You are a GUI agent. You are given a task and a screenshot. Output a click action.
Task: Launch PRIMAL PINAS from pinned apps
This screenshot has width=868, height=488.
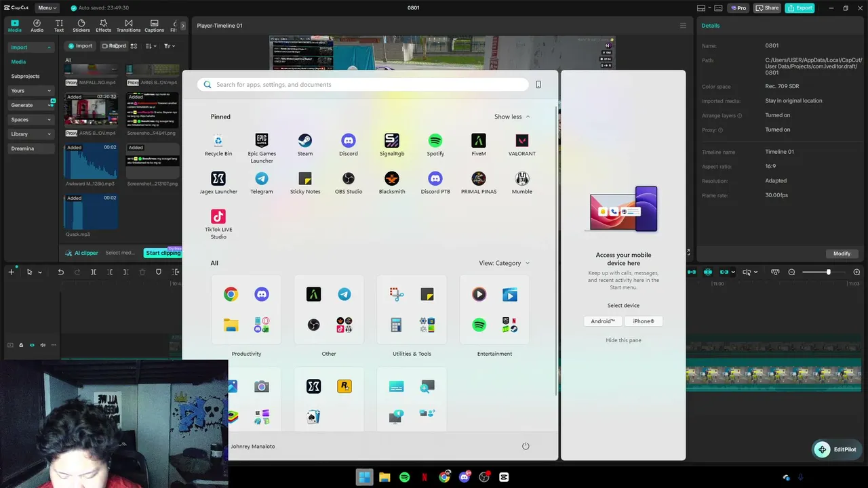(479, 182)
